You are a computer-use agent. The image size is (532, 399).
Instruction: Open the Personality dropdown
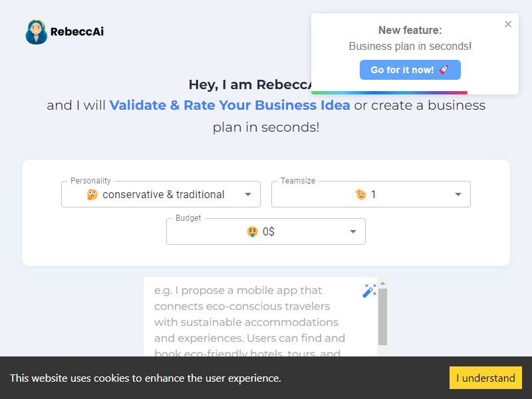[x=161, y=194]
